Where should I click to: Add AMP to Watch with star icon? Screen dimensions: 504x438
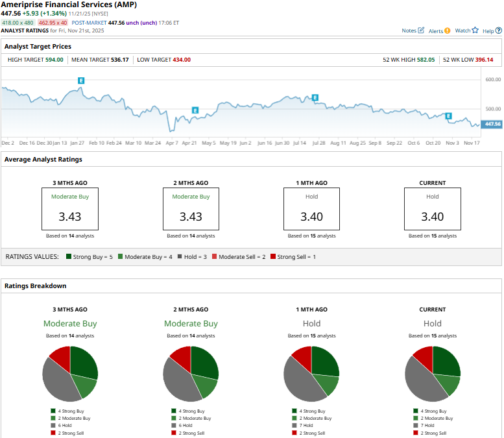pyautogui.click(x=475, y=30)
